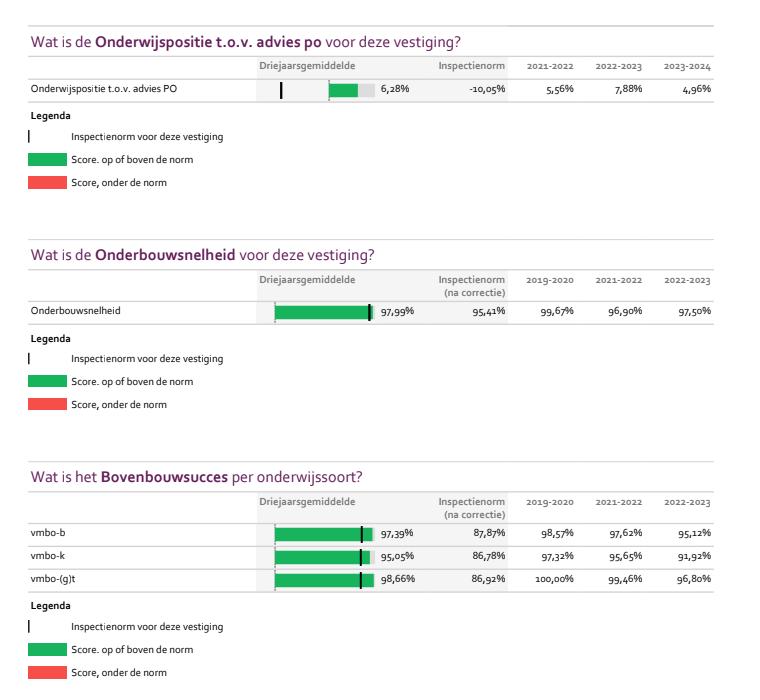Screen dimensions: 760x700
Task: Click the green legend swatch below the Onderbouwsnelheid table
Action: pyautogui.click(x=47, y=381)
